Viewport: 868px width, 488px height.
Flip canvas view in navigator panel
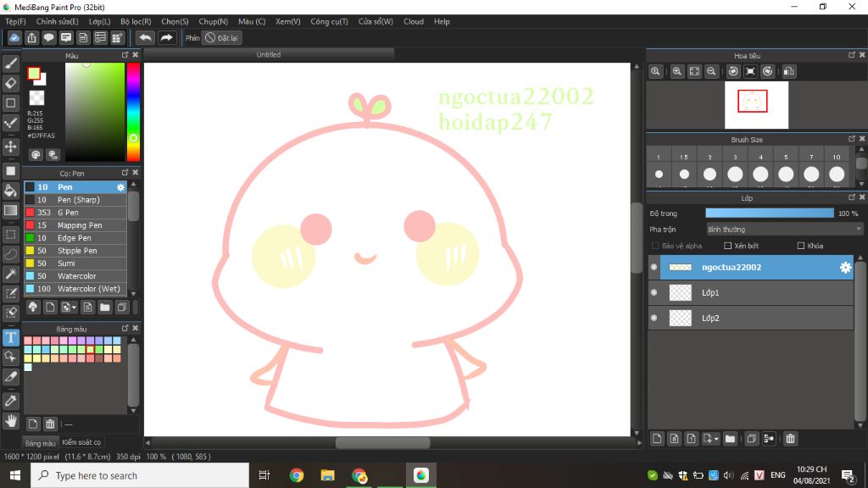click(x=789, y=71)
